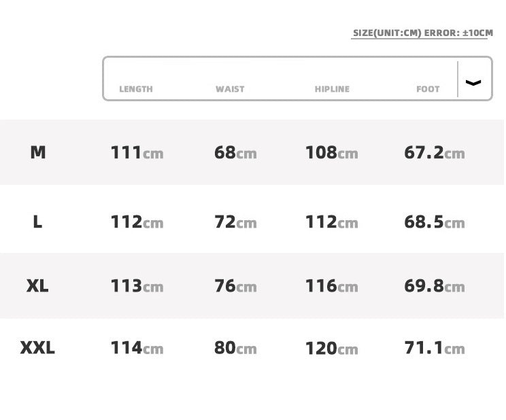
Task: Click the 111cm length value for M
Action: (137, 153)
